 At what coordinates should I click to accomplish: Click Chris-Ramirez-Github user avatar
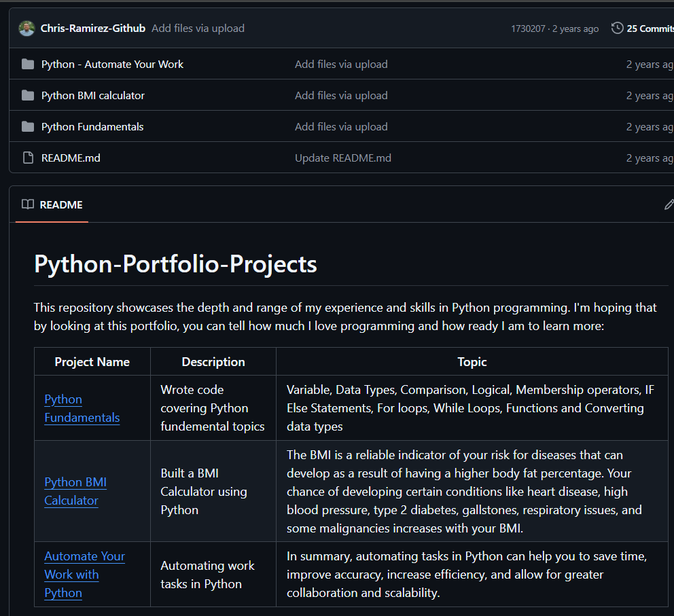[x=26, y=29]
